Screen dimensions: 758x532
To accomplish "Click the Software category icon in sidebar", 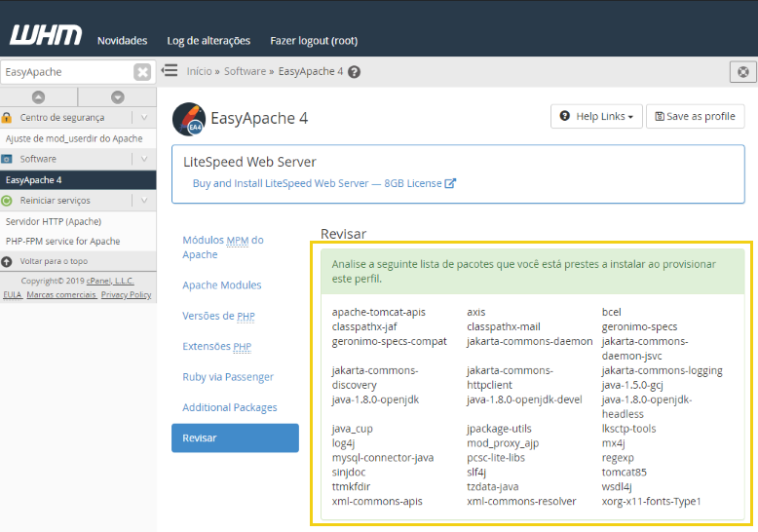I will tap(7, 159).
